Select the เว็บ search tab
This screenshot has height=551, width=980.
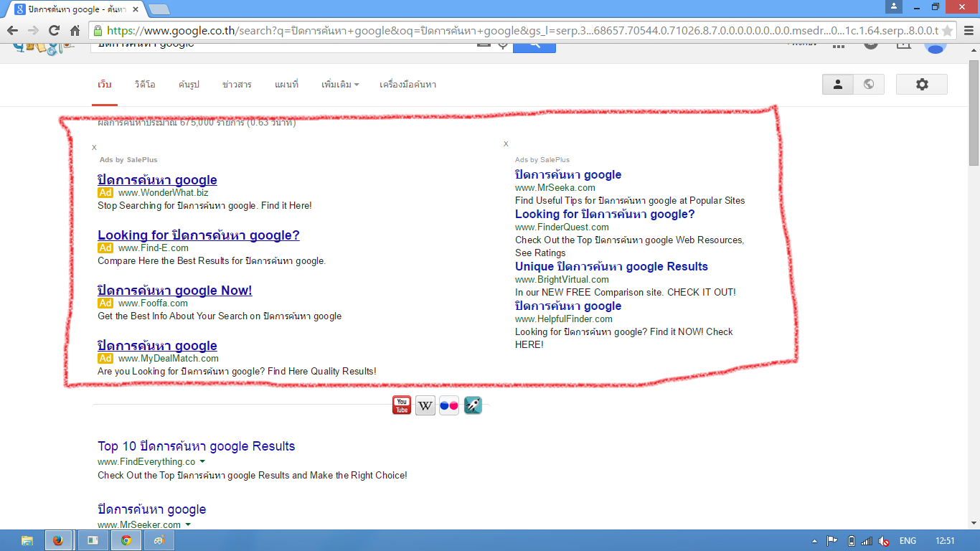[105, 85]
